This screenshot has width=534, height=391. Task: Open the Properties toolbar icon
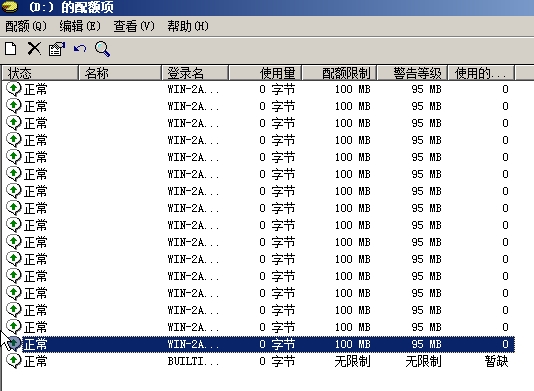(57, 49)
